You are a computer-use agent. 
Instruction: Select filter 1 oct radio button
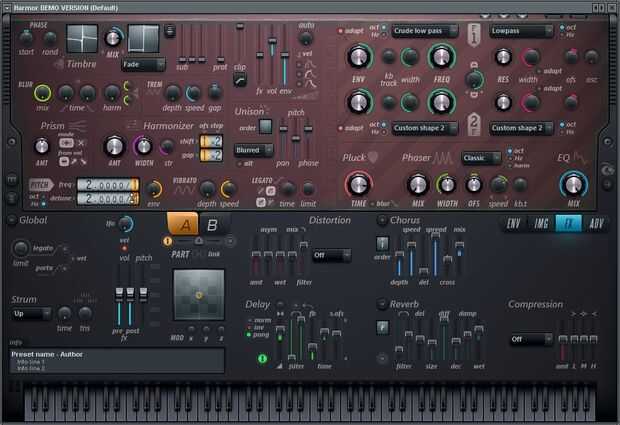383,27
